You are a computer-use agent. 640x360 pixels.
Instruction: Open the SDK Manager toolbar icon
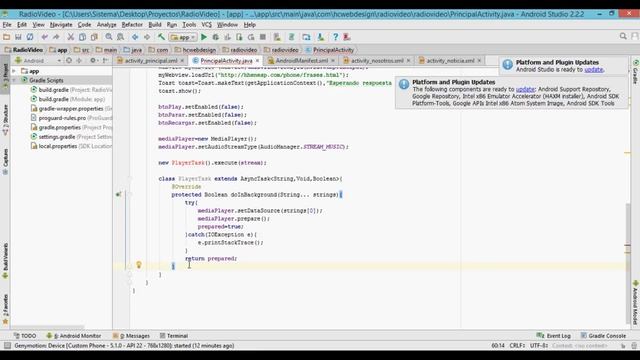click(320, 37)
